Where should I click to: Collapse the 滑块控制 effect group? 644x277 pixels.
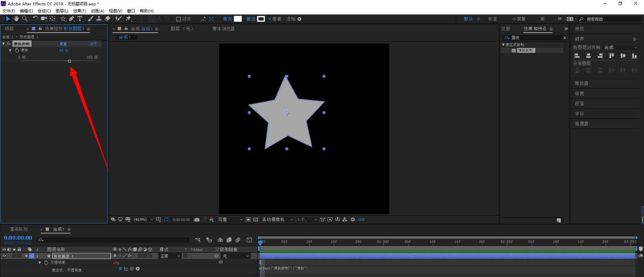4,44
